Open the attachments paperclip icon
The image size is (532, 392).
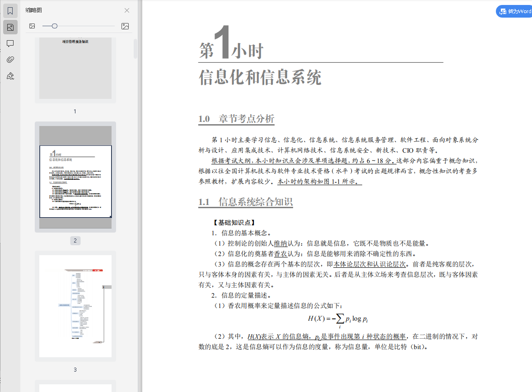(10, 60)
